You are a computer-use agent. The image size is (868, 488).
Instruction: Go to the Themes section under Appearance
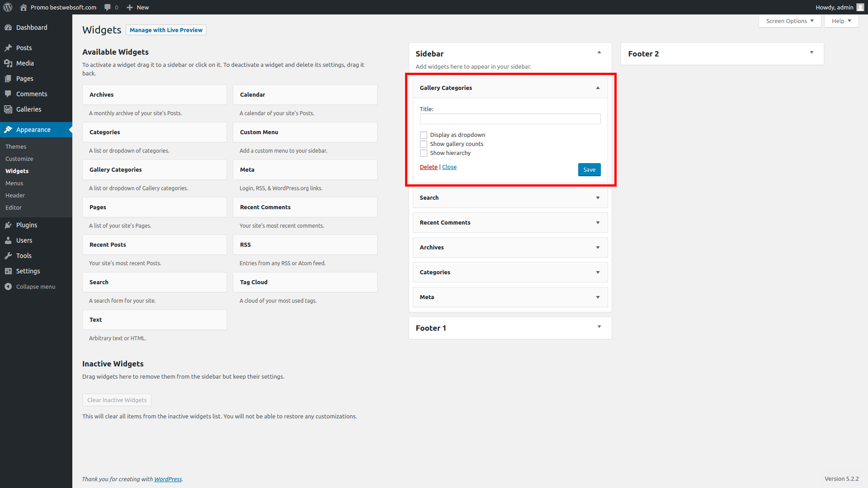[16, 146]
